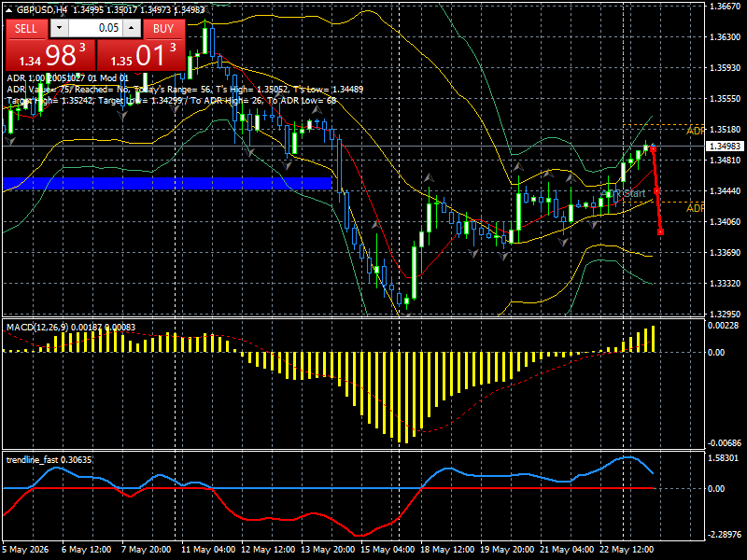Click trendline scale value -2.28976

[725, 535]
